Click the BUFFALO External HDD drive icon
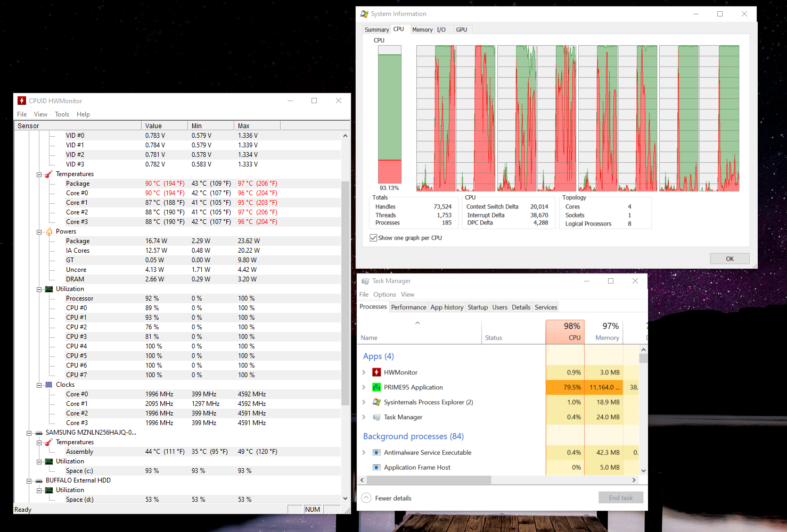The image size is (787, 532). [x=39, y=480]
